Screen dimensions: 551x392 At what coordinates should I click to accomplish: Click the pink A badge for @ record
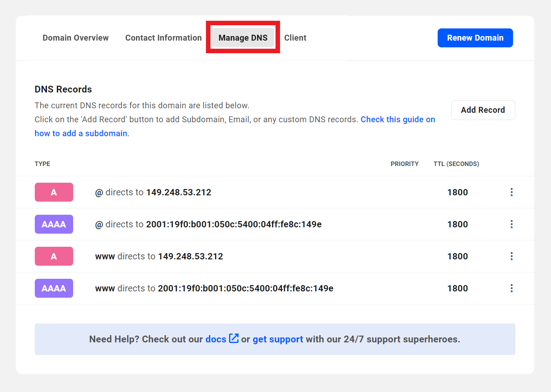point(54,192)
